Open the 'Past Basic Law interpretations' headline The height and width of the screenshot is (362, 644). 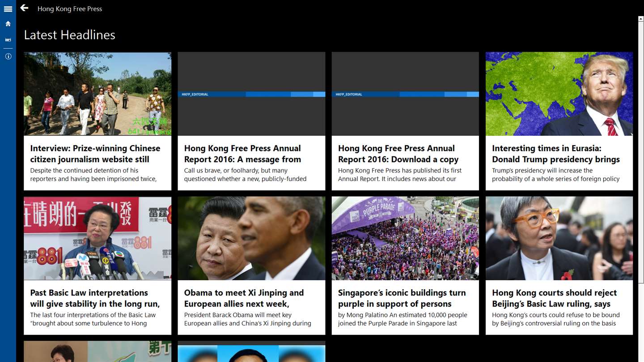point(95,298)
